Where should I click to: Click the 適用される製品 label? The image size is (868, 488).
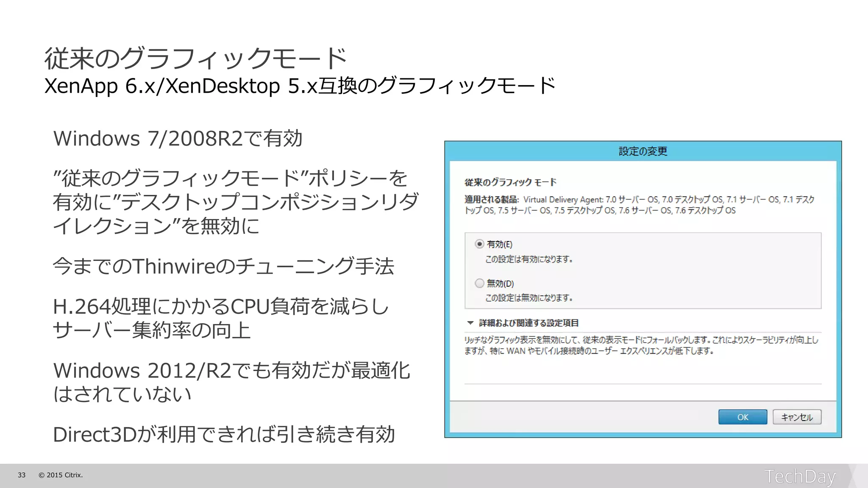click(492, 200)
